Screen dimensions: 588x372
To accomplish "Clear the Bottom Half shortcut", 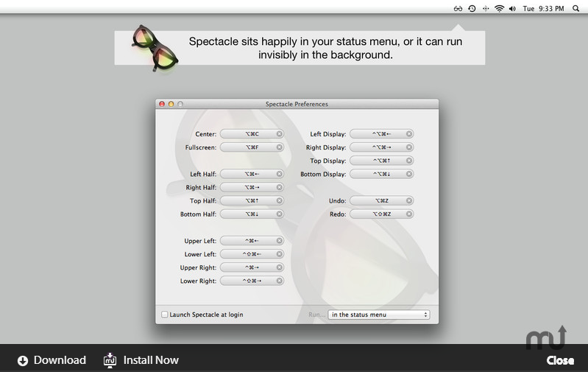I will (280, 214).
